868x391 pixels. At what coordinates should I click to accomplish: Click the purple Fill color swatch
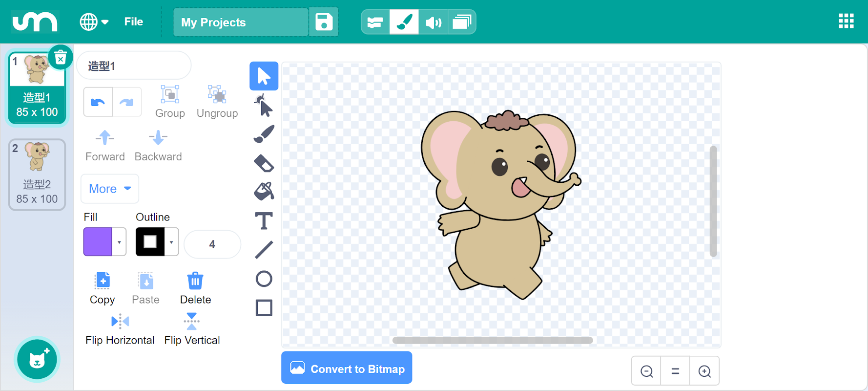point(98,242)
